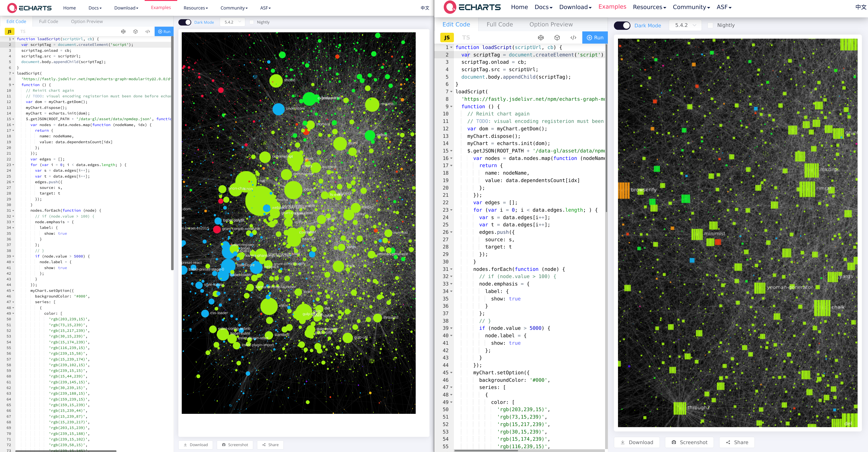Viewport: 868px width, 452px height.
Task: Click Screenshot button below left chart
Action: (x=235, y=445)
